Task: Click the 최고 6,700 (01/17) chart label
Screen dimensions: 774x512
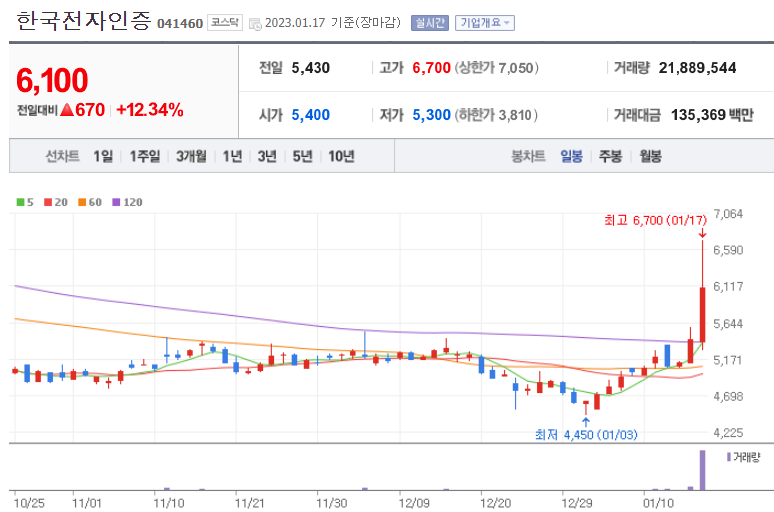Action: pyautogui.click(x=656, y=220)
